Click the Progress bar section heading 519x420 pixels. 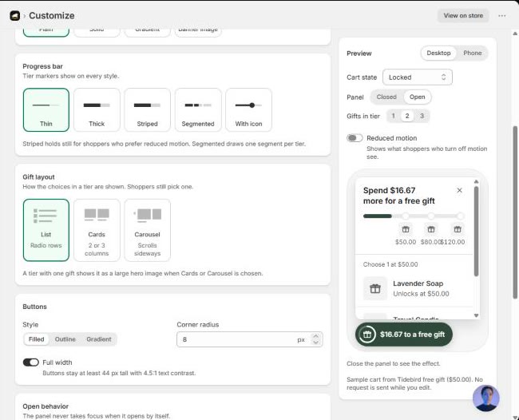(42, 66)
